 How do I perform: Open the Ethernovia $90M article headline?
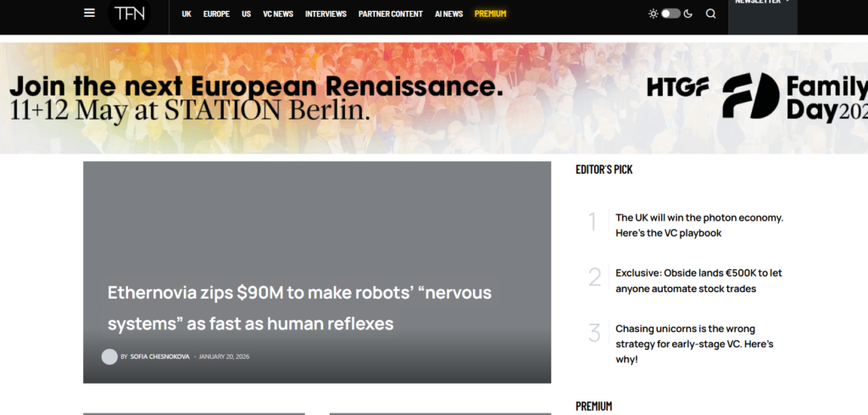[x=299, y=307]
